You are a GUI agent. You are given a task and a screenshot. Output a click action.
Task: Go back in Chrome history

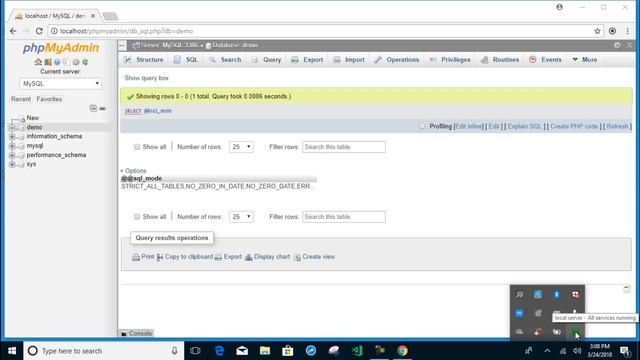(x=13, y=31)
